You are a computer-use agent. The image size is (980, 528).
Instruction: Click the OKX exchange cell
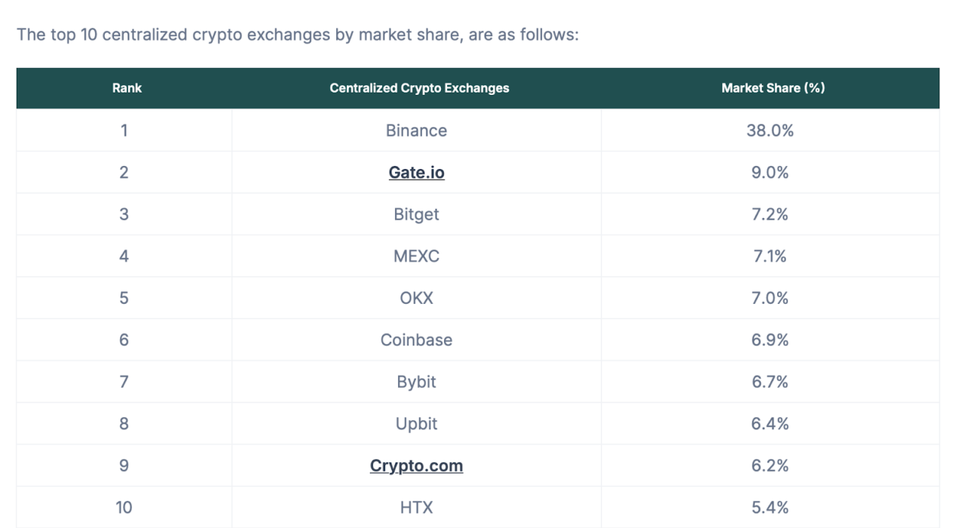[416, 298]
